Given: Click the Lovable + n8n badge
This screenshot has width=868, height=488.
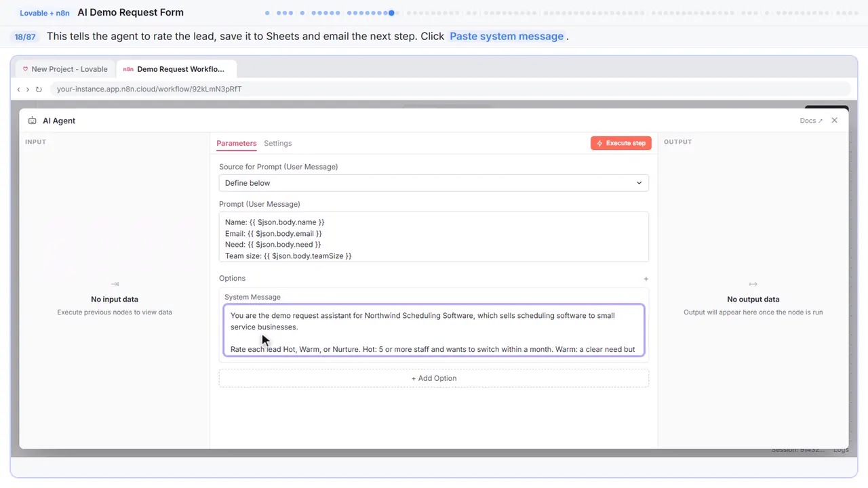Looking at the screenshot, I should click(x=45, y=13).
